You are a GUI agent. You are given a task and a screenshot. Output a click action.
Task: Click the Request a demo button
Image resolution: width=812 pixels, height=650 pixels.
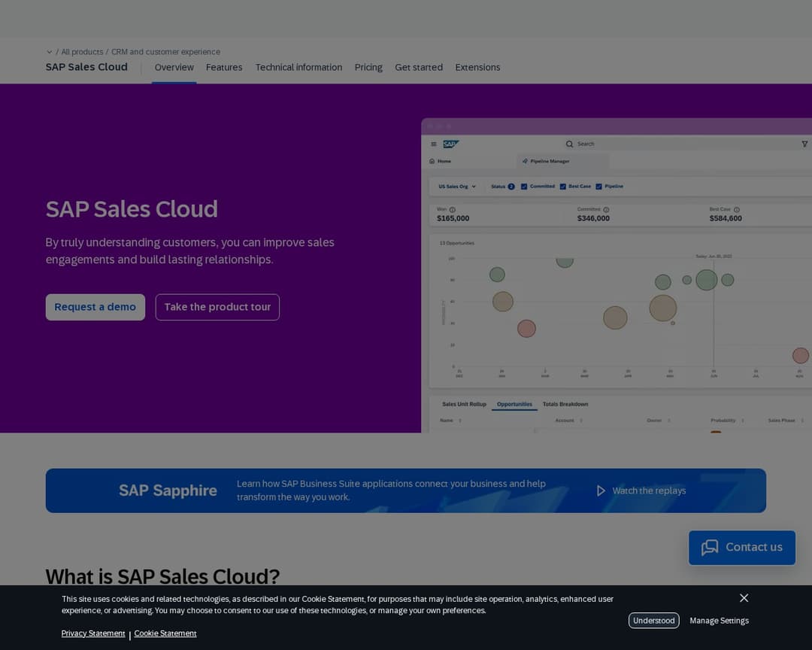(95, 307)
